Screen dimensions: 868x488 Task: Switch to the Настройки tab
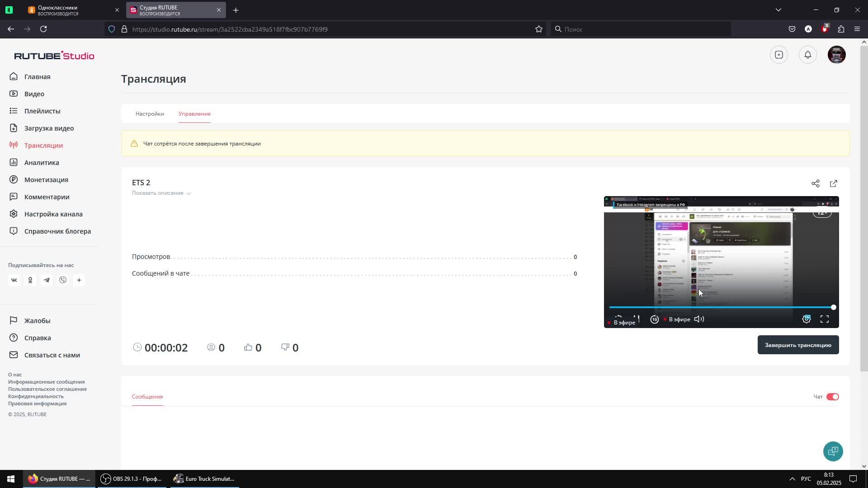[150, 114]
